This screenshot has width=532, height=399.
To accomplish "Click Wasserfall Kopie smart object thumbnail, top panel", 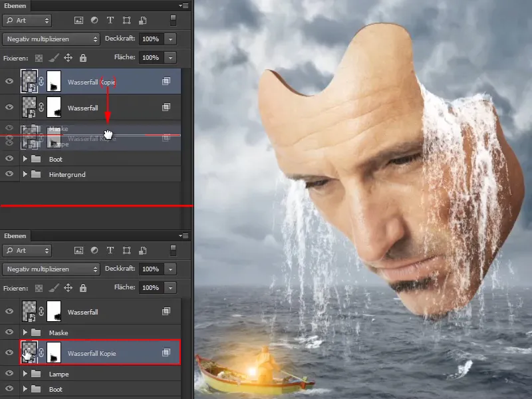I will [29, 81].
